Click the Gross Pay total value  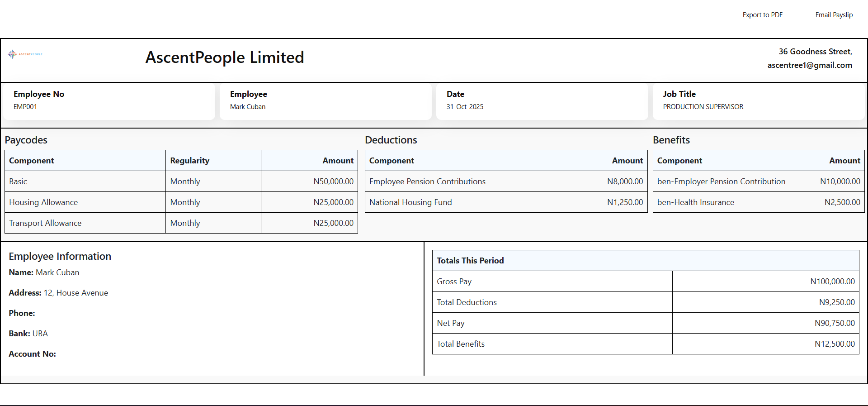[x=832, y=282]
